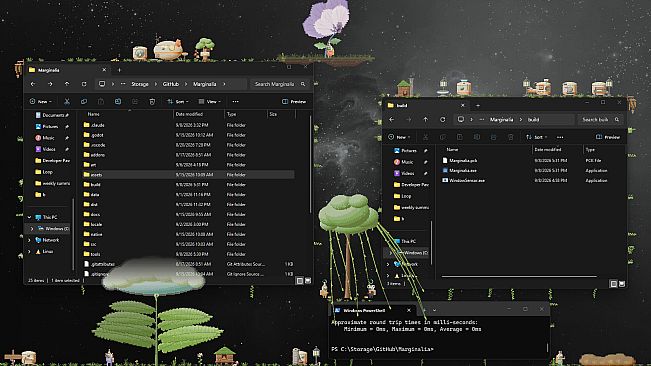Select the build tab in File Explorer
This screenshot has width=651, height=366.
point(426,105)
